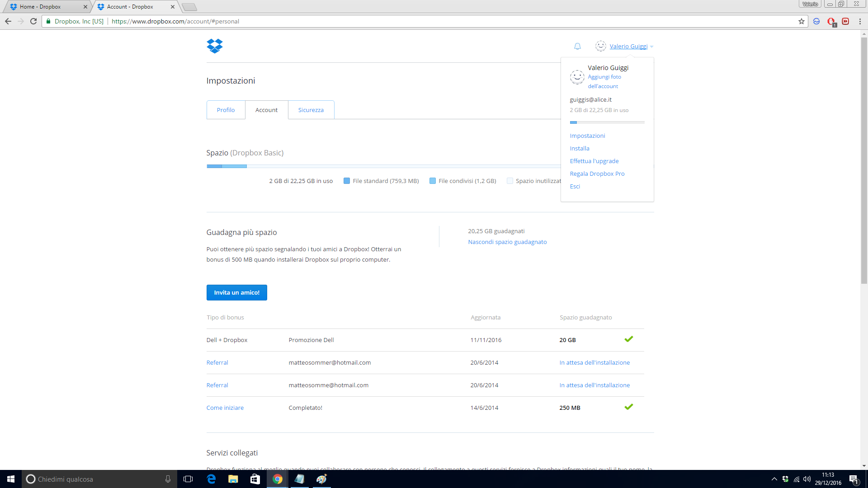Image resolution: width=868 pixels, height=488 pixels.
Task: Click network icon in system tray
Action: (x=796, y=479)
